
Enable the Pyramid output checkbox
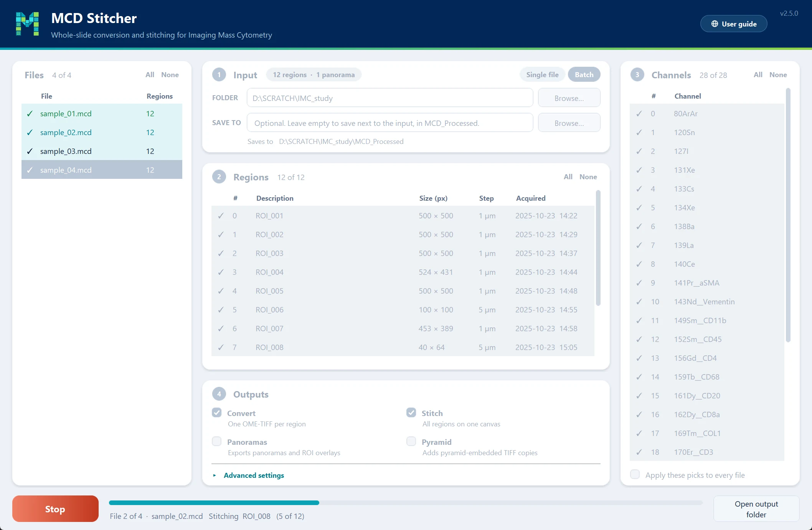pyautogui.click(x=411, y=441)
